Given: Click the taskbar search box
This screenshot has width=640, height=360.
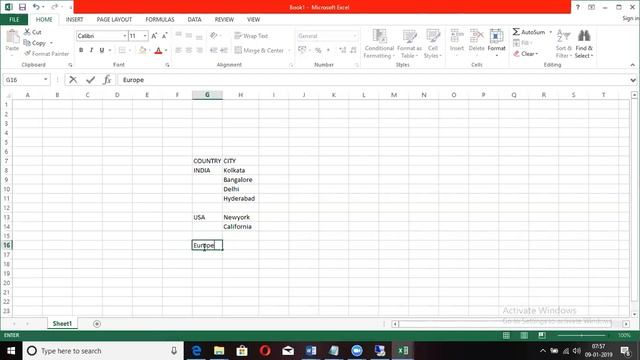Looking at the screenshot, I should coord(103,351).
